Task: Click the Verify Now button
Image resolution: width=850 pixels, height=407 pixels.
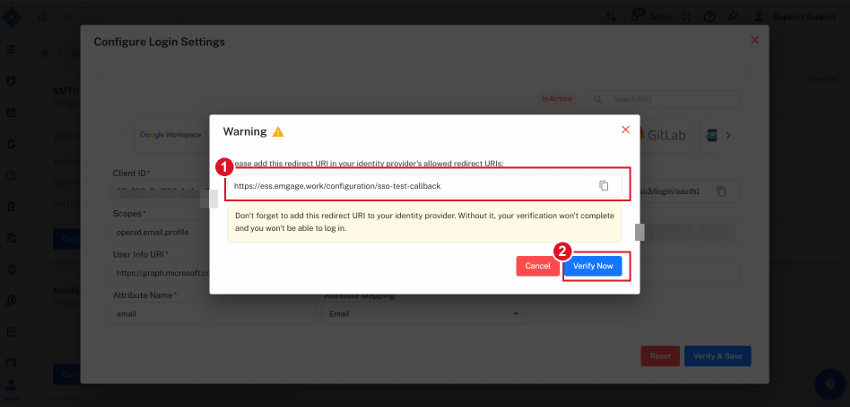Action: 593,266
